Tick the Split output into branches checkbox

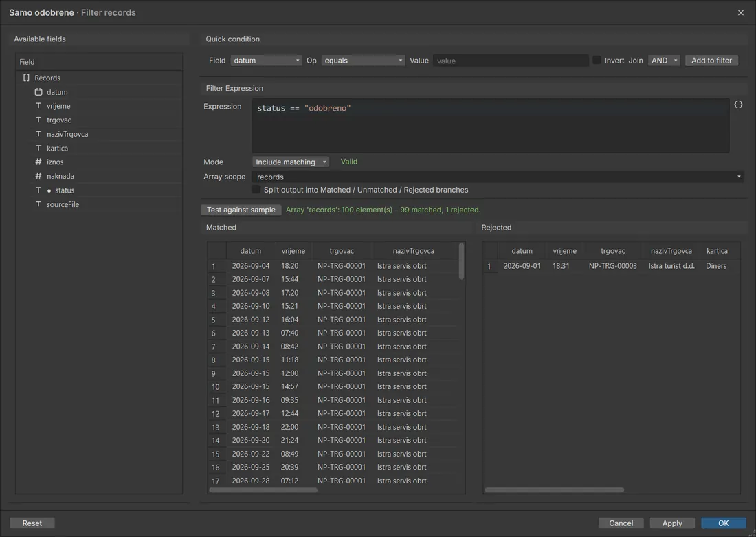(256, 190)
